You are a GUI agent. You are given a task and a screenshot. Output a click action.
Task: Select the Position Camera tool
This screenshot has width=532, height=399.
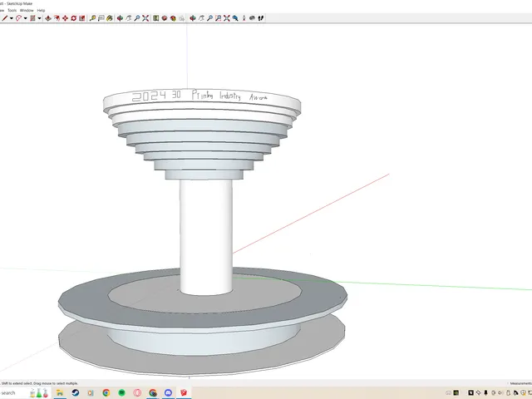click(x=244, y=18)
